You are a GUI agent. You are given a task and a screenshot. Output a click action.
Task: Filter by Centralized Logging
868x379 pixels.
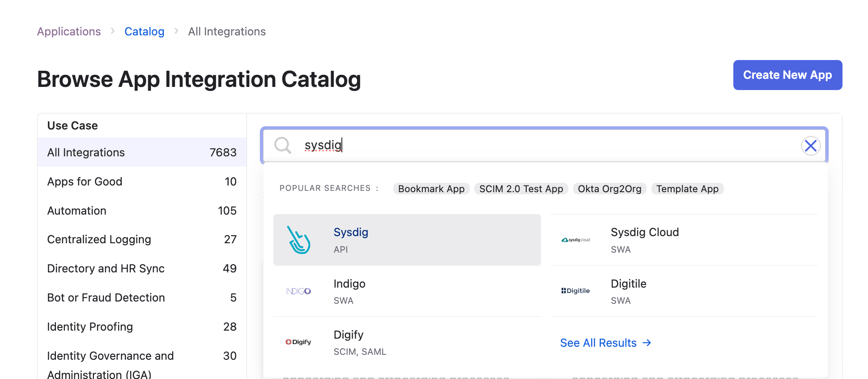click(142, 239)
